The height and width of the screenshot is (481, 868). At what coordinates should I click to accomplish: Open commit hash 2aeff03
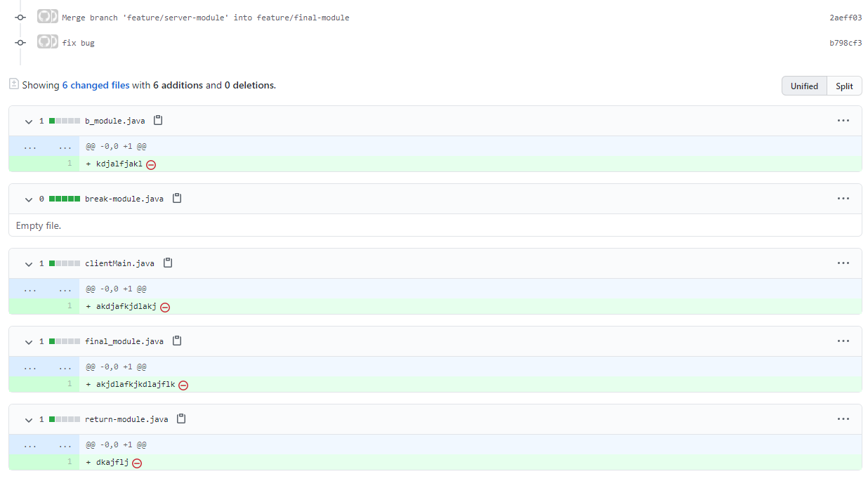pos(846,18)
